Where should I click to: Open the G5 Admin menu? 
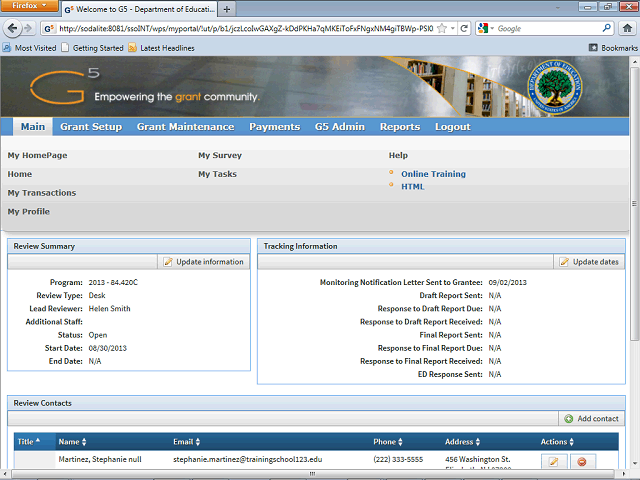click(x=340, y=127)
